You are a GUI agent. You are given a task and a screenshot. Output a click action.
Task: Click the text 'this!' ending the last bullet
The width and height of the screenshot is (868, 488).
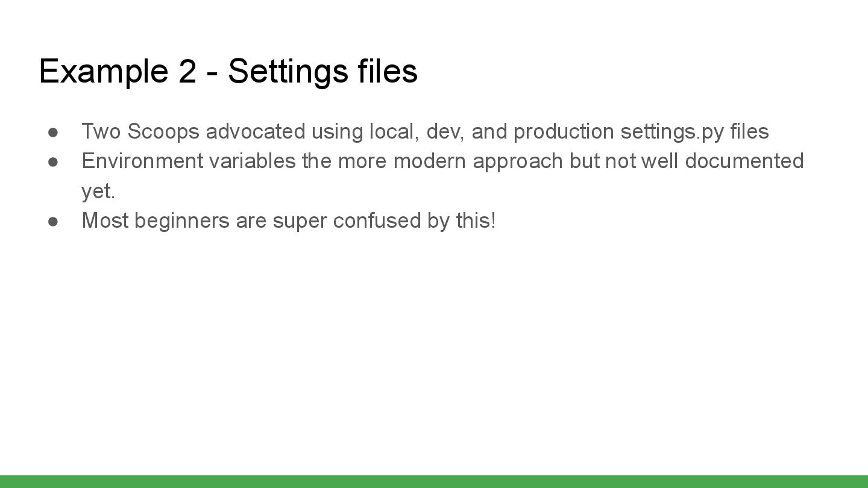476,221
